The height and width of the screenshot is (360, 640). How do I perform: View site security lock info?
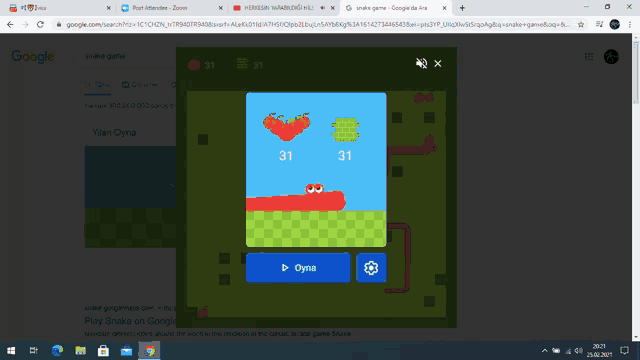pos(59,24)
